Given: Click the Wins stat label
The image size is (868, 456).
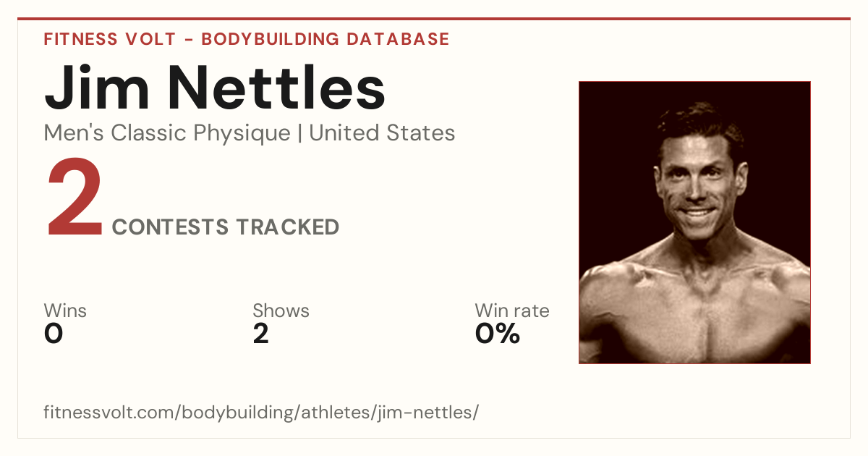Looking at the screenshot, I should point(65,311).
